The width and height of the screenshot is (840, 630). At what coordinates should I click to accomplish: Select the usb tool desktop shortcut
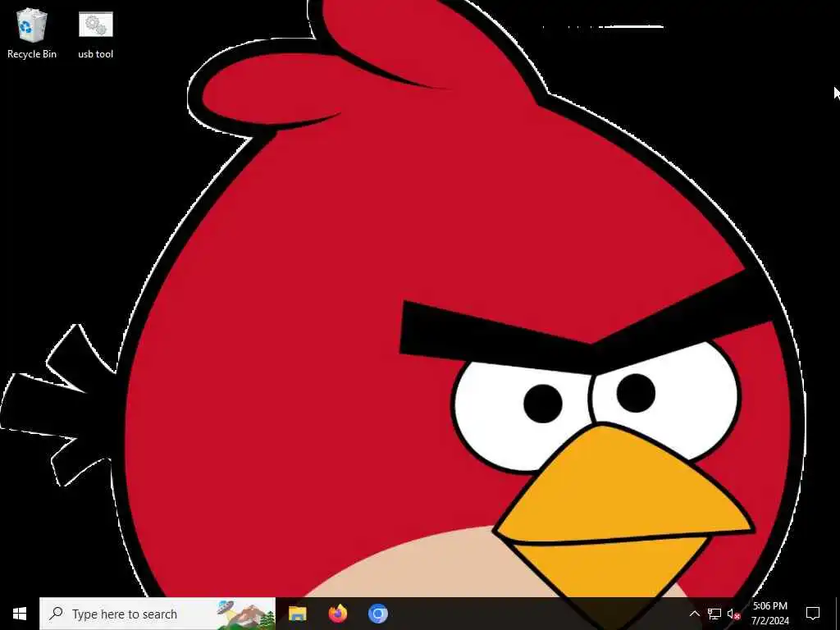[x=96, y=33]
